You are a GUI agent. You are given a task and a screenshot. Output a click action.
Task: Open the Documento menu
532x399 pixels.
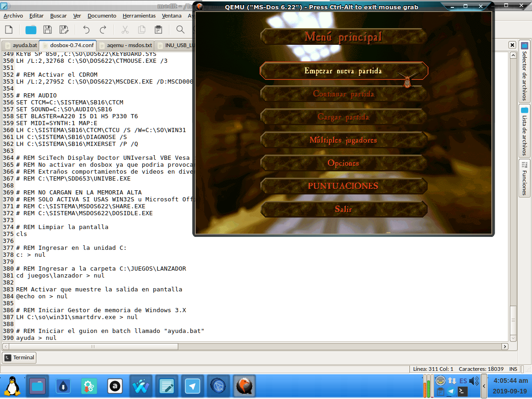pos(102,16)
